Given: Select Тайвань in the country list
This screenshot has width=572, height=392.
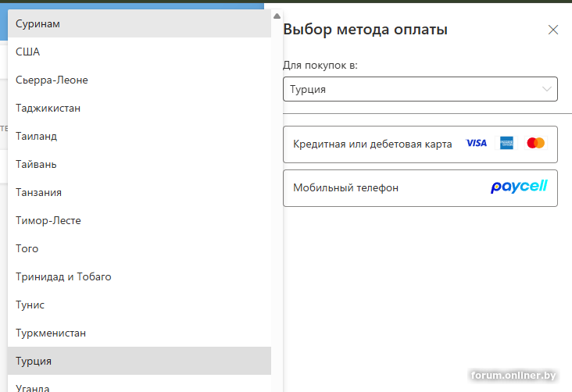Looking at the screenshot, I should 139,164.
